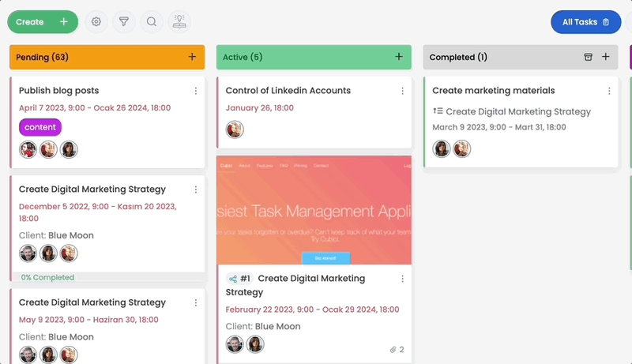
Task: Open options menu for December 5 2022 task
Action: tap(196, 190)
